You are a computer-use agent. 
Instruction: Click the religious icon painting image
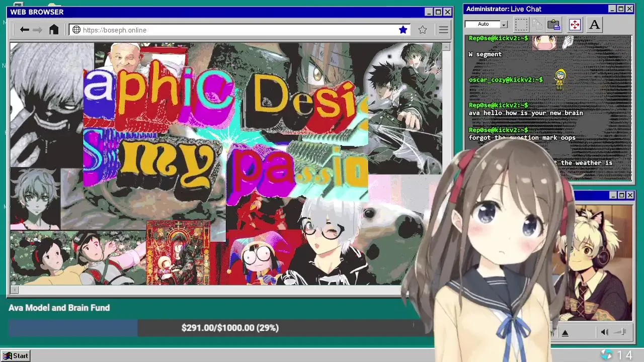pyautogui.click(x=178, y=253)
